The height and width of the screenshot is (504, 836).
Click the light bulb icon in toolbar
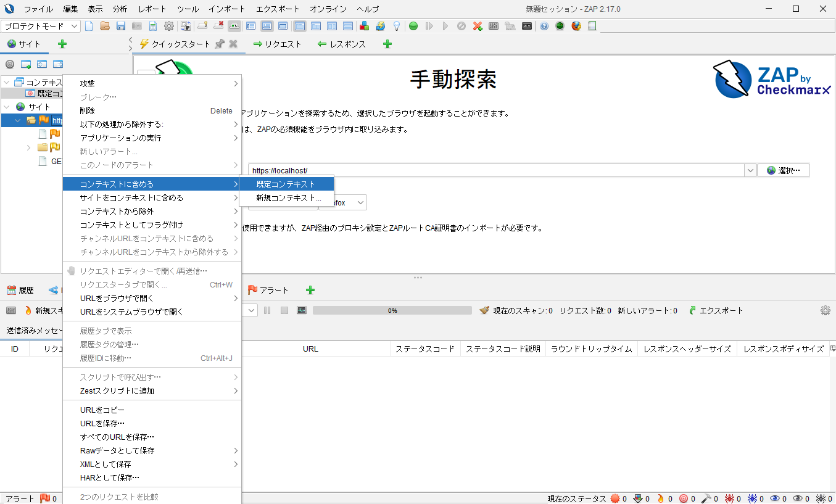click(x=397, y=26)
